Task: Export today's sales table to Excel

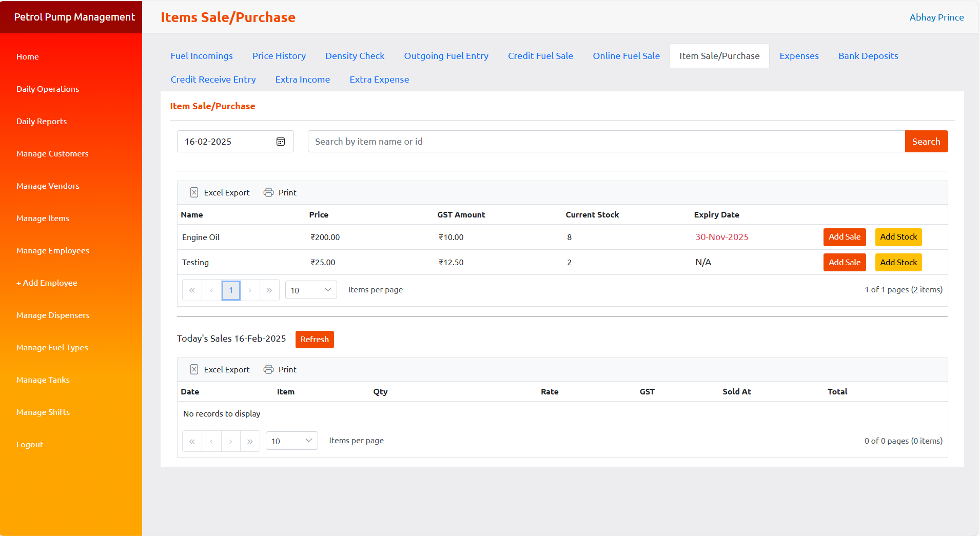Action: [220, 370]
